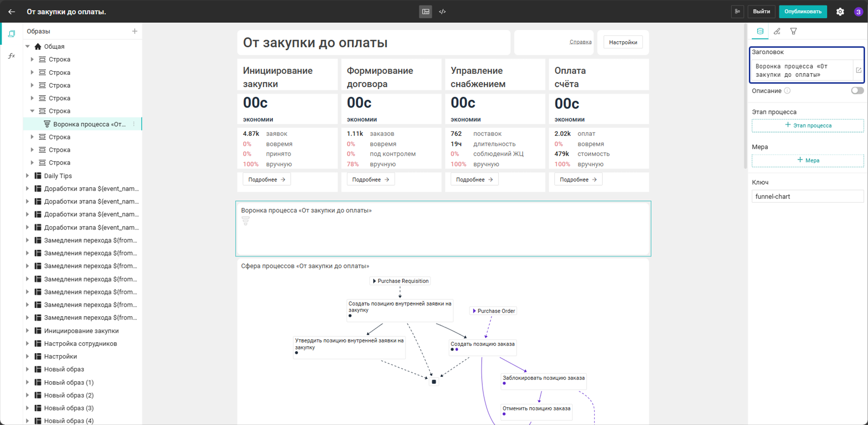Expand the Инициирование закупки view
Viewport: 868px width, 425px height.
(28, 331)
